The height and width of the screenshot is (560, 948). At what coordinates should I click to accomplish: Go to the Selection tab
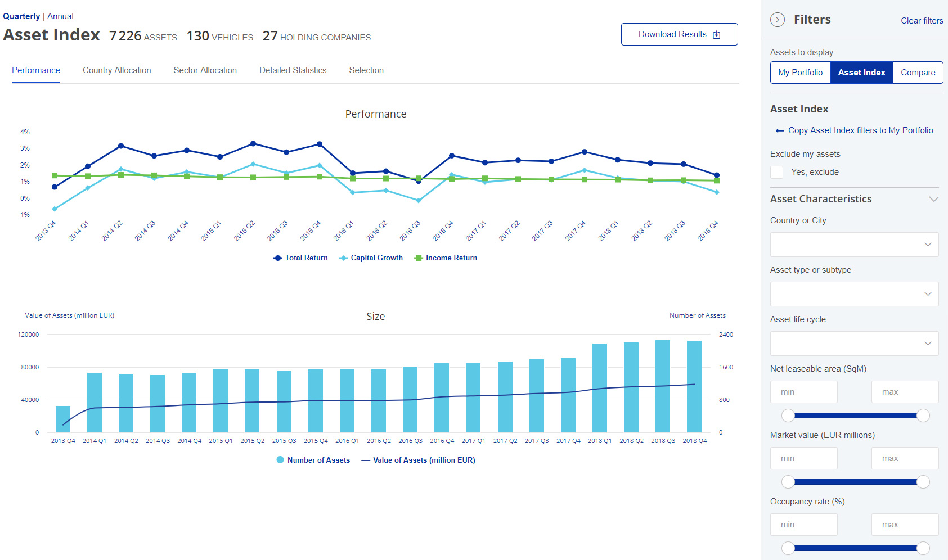366,70
